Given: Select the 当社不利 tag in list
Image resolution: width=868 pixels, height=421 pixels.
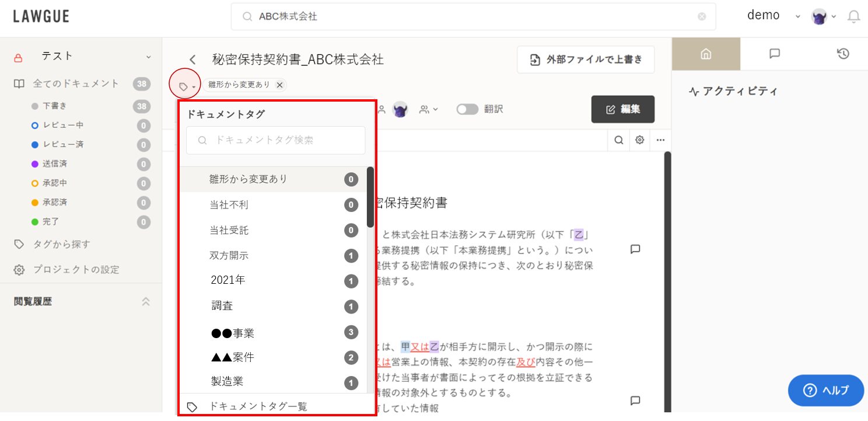Looking at the screenshot, I should [229, 205].
